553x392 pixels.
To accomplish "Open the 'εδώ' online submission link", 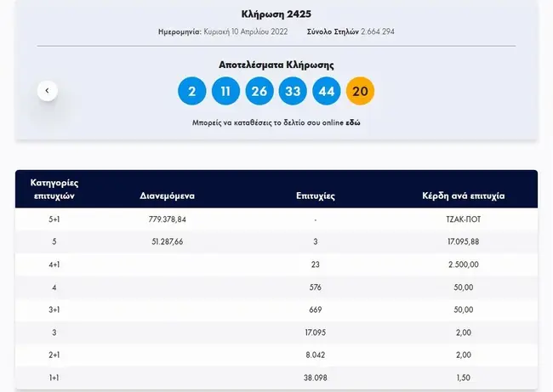I will point(353,122).
